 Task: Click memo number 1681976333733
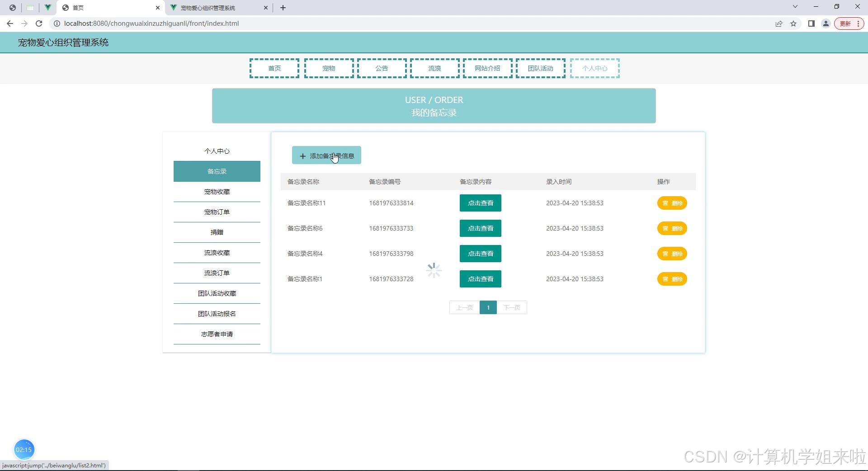tap(391, 228)
